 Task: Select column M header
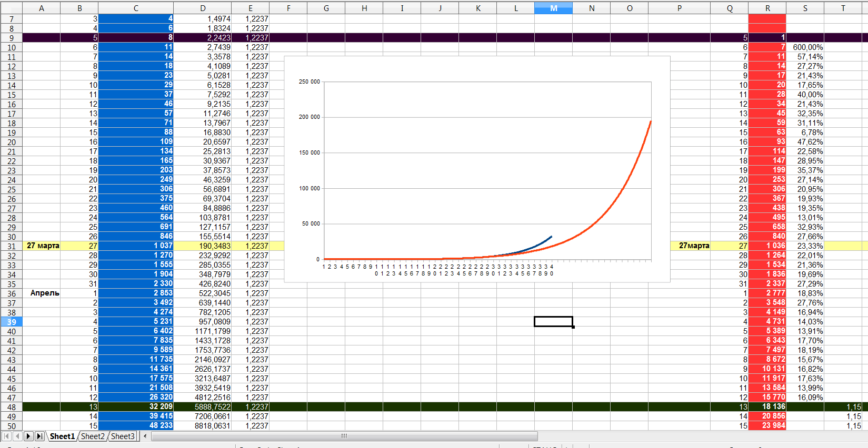(553, 8)
